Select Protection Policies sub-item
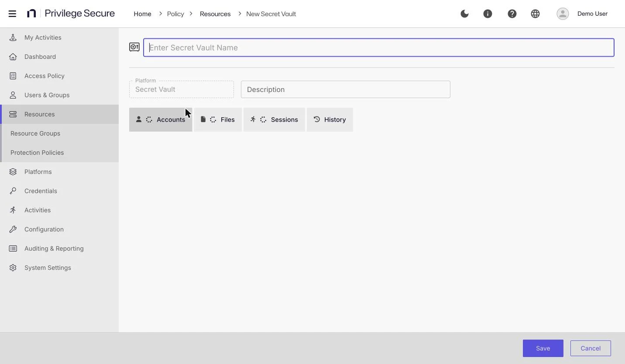The width and height of the screenshot is (625, 364). click(59, 153)
